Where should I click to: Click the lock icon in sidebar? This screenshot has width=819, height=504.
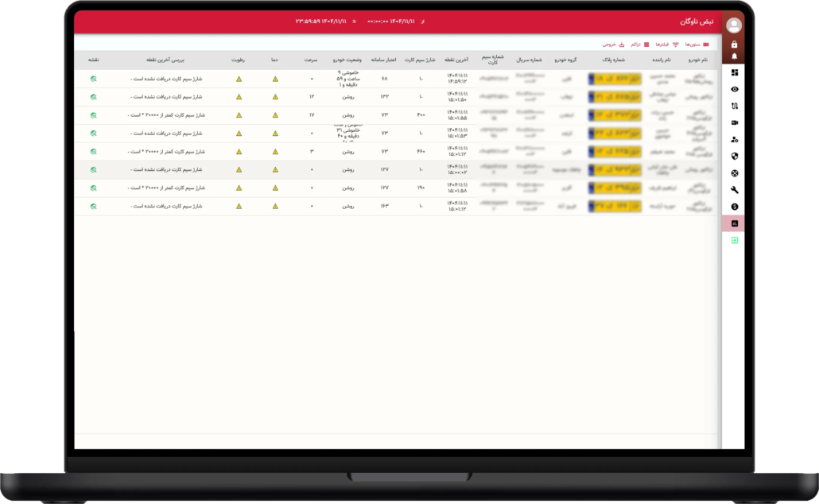coord(734,45)
